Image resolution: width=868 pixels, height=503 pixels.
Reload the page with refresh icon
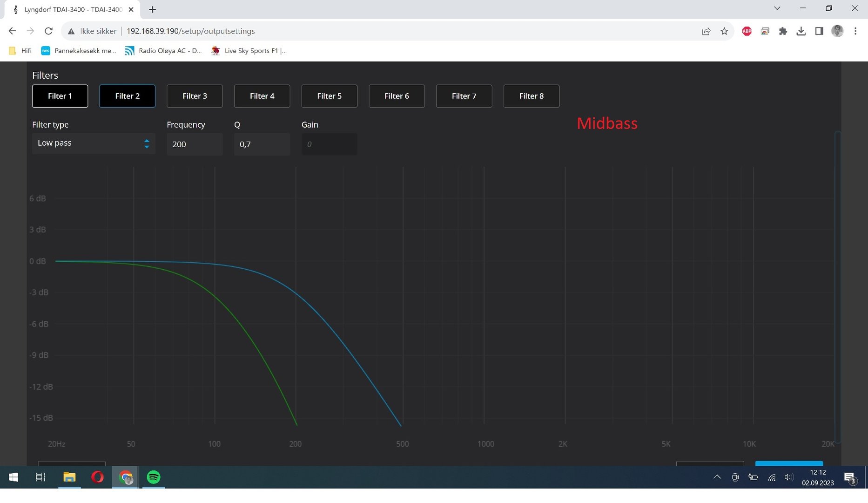tap(48, 31)
